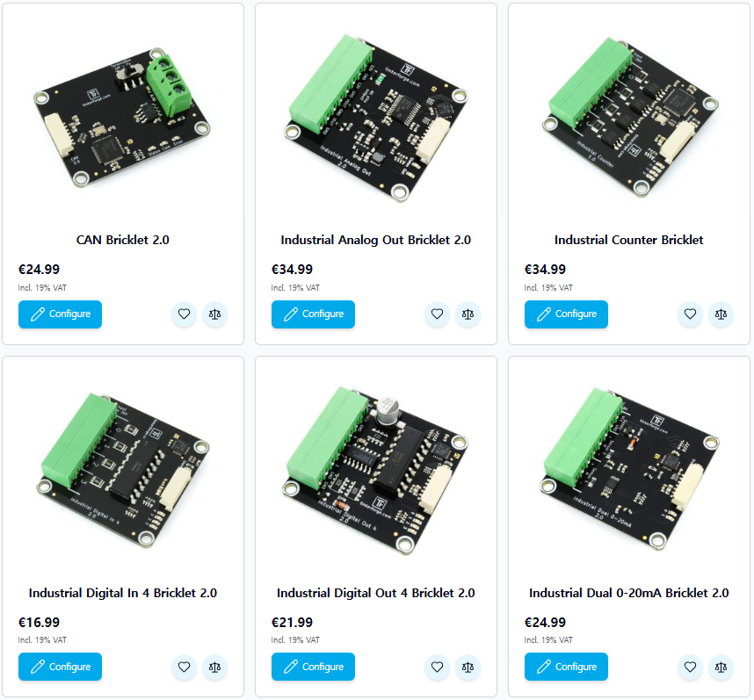Compare Industrial Digital In 4 Bricklet

pos(214,667)
